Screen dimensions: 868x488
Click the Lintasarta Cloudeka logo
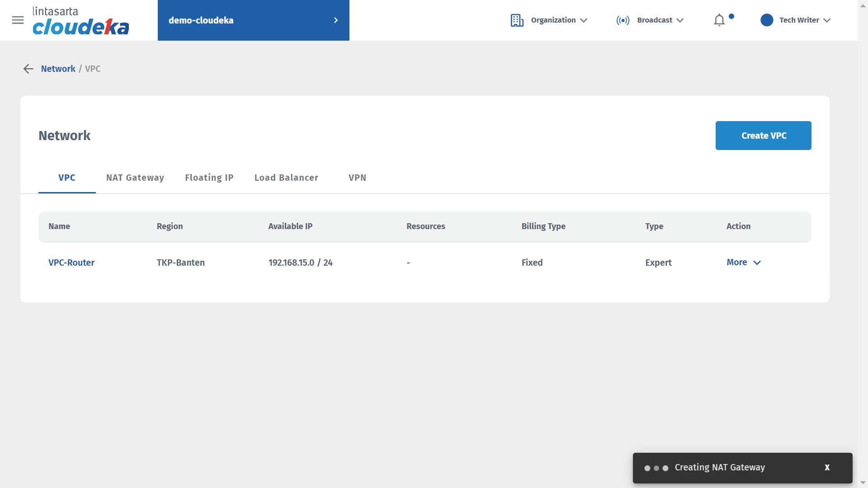tap(80, 21)
